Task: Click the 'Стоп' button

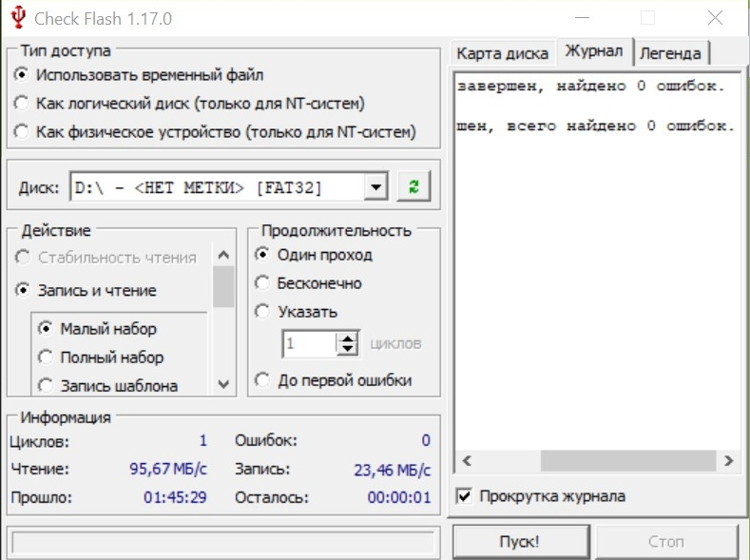Action: click(x=666, y=541)
